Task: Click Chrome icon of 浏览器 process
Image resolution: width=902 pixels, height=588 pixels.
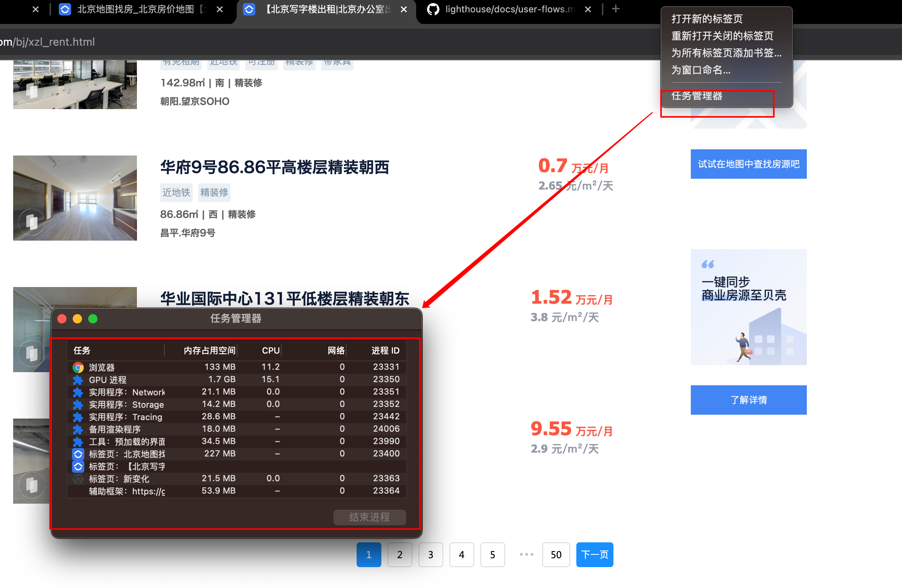Action: point(78,367)
